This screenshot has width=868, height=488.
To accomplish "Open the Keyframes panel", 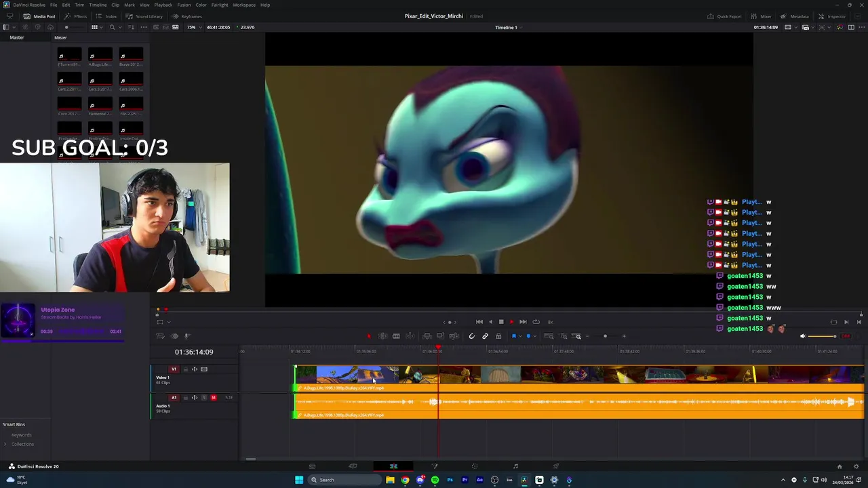I will [187, 16].
